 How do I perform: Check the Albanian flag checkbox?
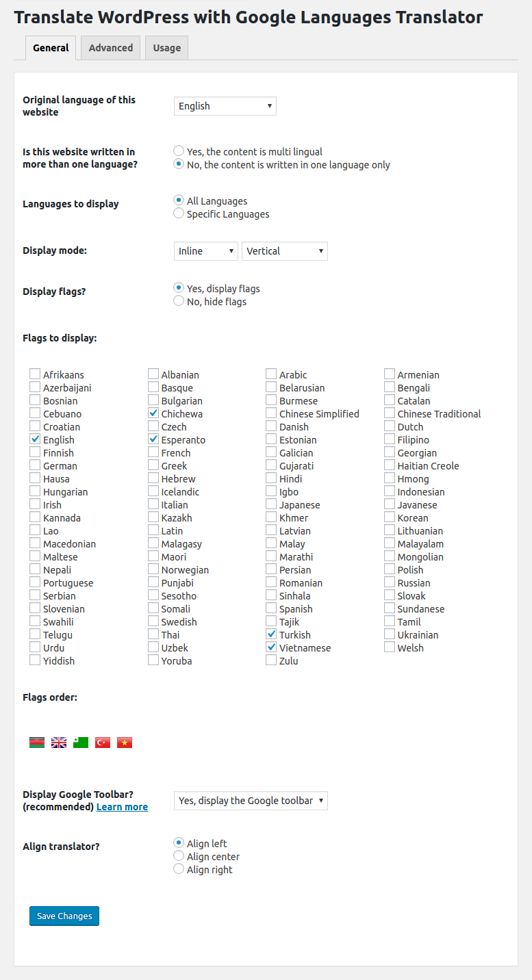(153, 374)
